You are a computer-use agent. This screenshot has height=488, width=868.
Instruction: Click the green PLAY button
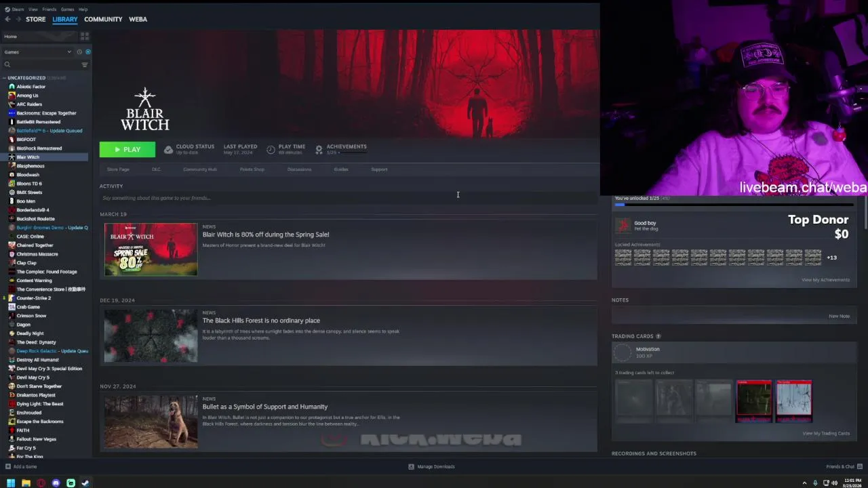[127, 149]
